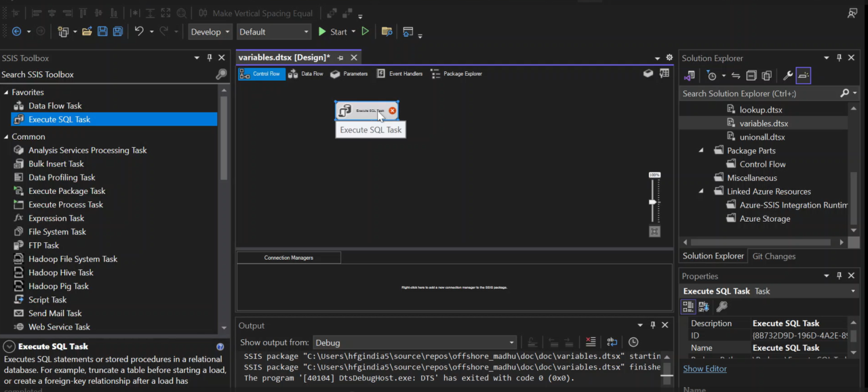The height and width of the screenshot is (392, 868).
Task: Click the Save All icon
Action: pyautogui.click(x=118, y=32)
